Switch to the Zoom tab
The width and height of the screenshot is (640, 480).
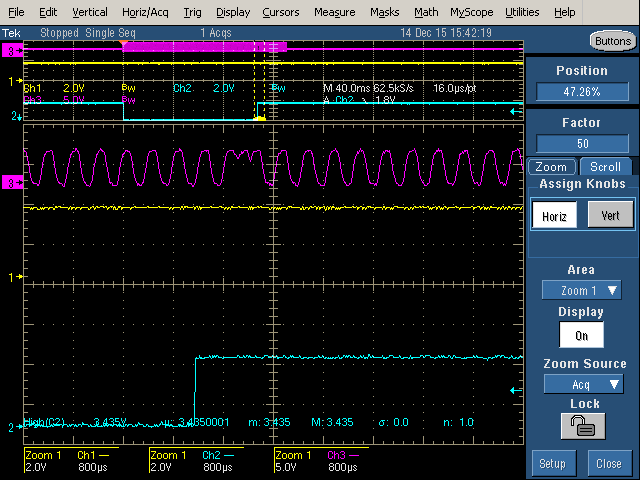click(x=551, y=167)
